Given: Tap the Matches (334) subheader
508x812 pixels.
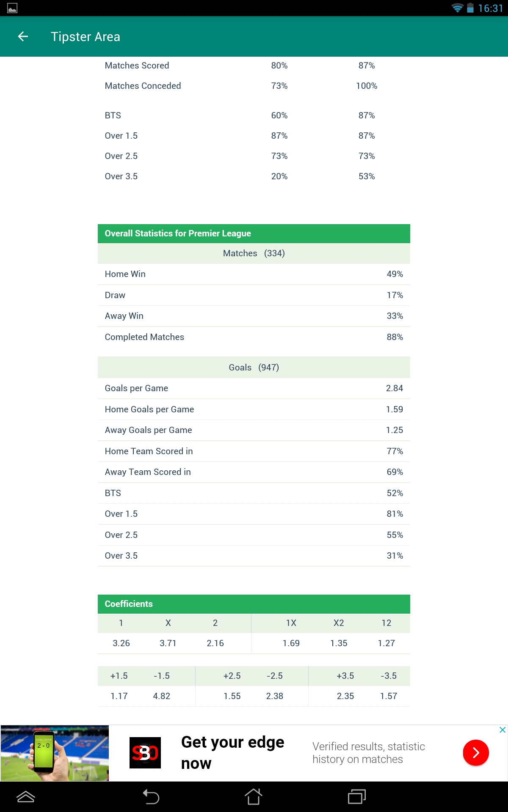Looking at the screenshot, I should tap(254, 253).
